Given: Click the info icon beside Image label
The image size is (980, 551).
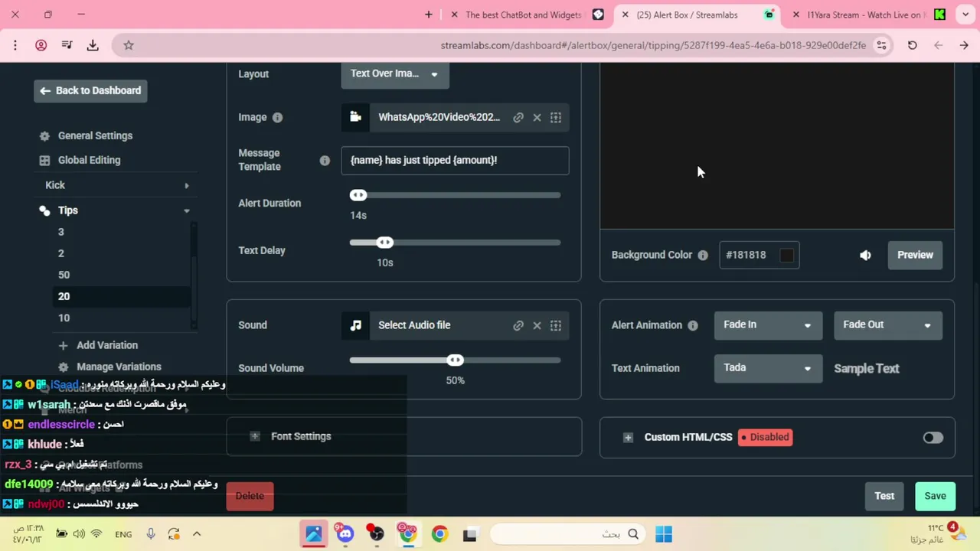Looking at the screenshot, I should pyautogui.click(x=277, y=117).
